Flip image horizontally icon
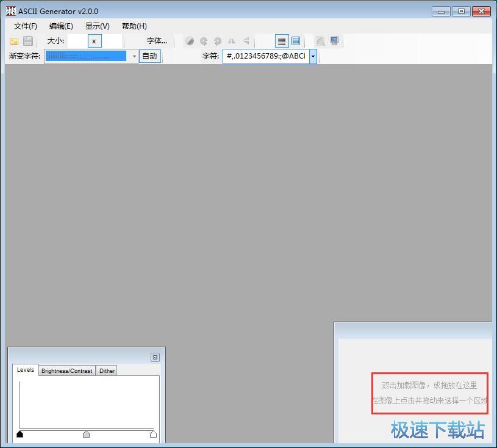Image resolution: width=497 pixels, height=448 pixels. [x=232, y=41]
